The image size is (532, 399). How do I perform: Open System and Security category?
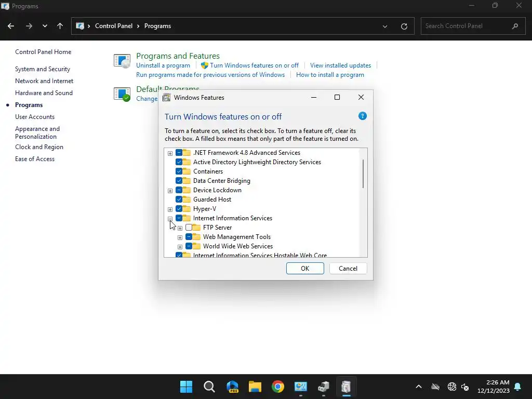click(x=43, y=69)
